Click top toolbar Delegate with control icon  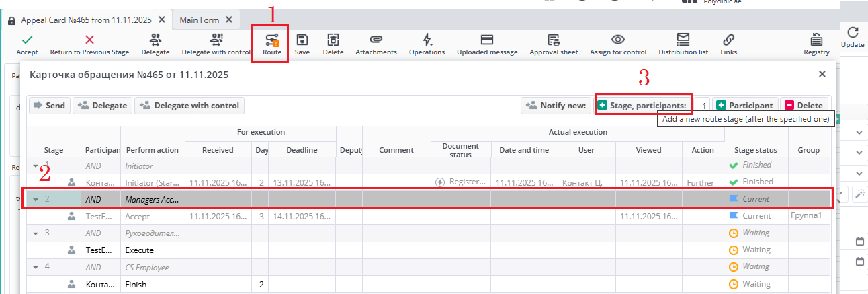coord(216,40)
